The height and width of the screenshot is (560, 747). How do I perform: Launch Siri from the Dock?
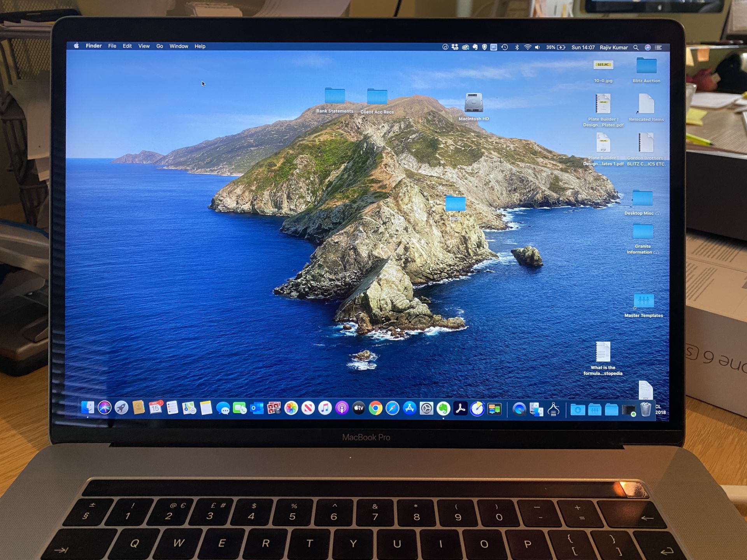104,408
